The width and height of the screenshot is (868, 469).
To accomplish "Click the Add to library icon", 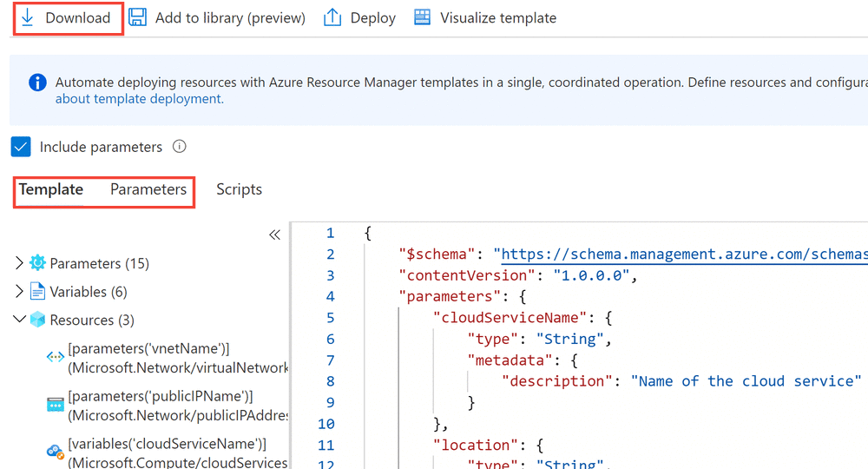I will pyautogui.click(x=137, y=17).
